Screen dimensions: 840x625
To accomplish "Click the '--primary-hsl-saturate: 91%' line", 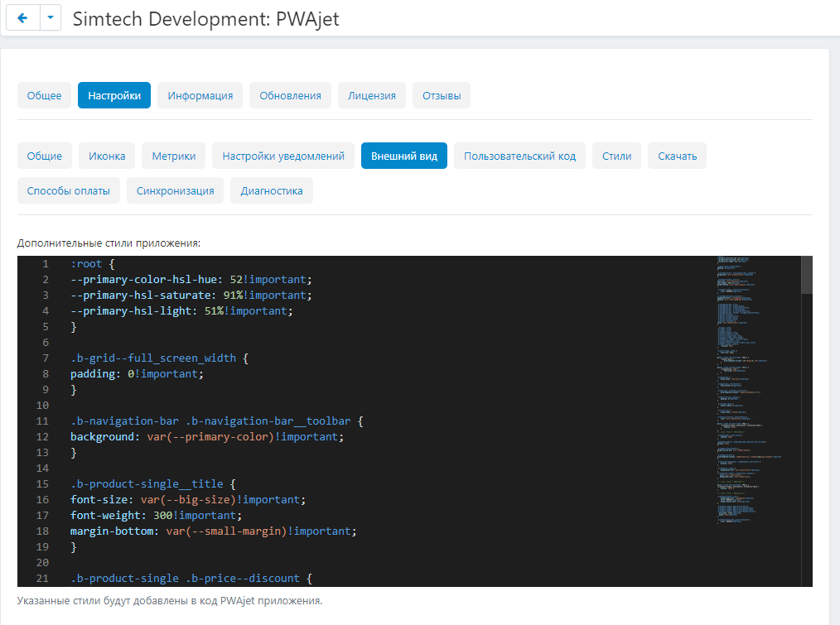I will 191,295.
